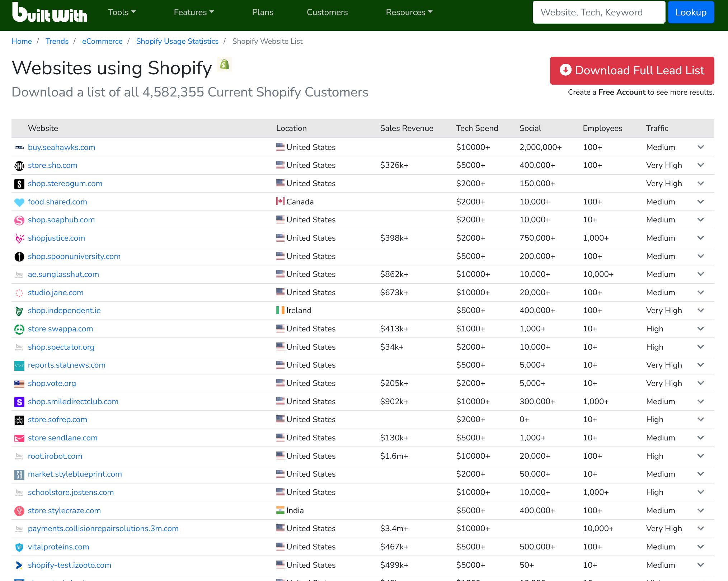Open the Tools dropdown menu
The width and height of the screenshot is (728, 581).
[x=122, y=12]
